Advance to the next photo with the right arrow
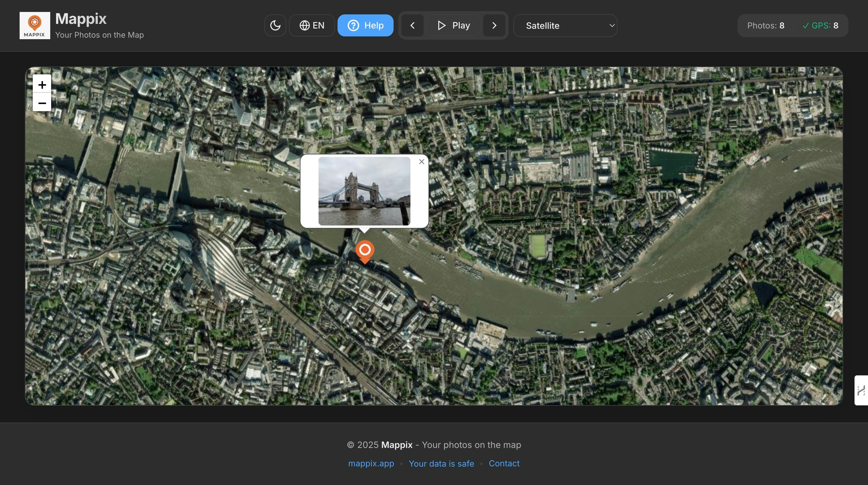The height and width of the screenshot is (485, 868). [494, 25]
